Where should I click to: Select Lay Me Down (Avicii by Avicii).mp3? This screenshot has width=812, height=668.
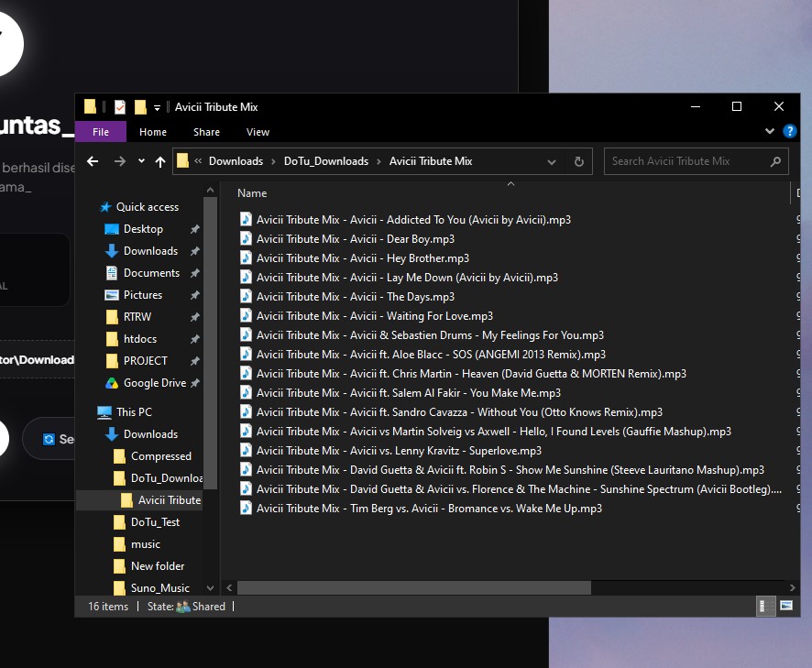click(407, 278)
